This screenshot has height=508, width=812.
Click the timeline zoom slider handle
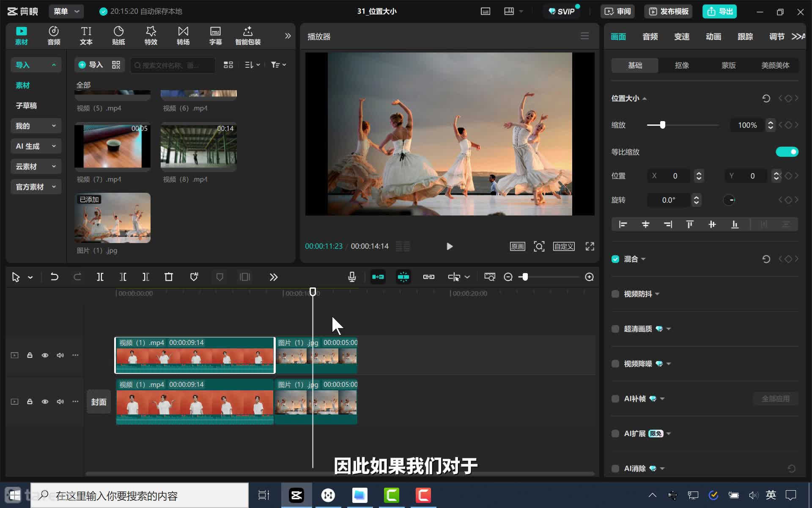(525, 277)
